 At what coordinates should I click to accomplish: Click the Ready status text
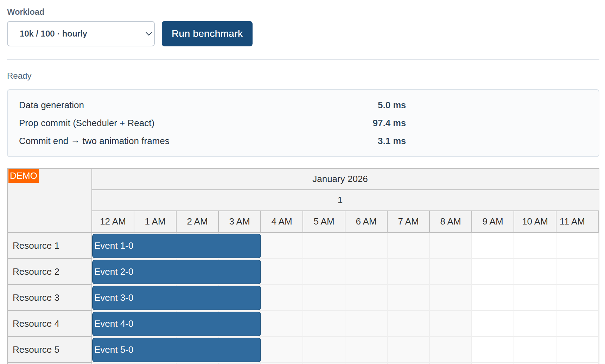click(19, 76)
